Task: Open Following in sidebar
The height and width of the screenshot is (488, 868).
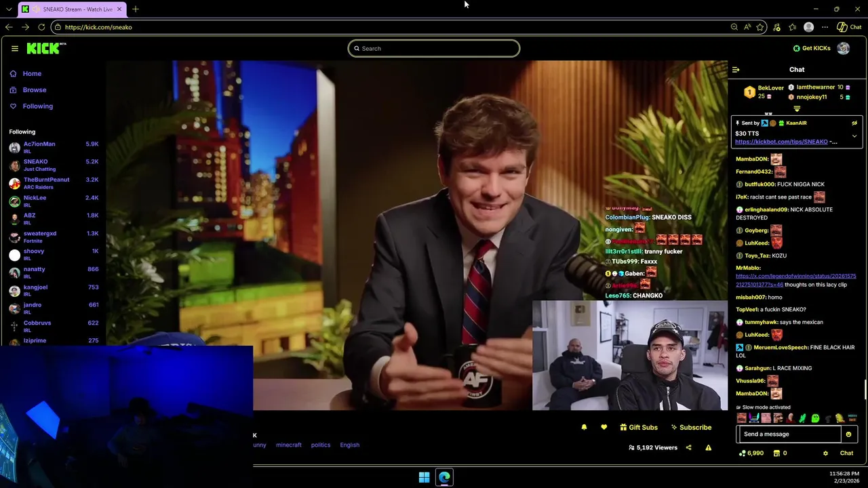Action: pos(32,106)
